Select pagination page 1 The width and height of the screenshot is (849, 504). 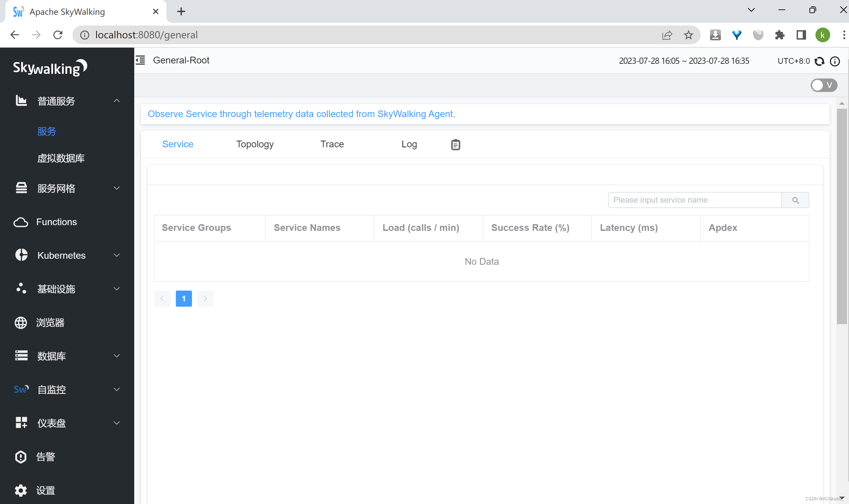click(183, 299)
